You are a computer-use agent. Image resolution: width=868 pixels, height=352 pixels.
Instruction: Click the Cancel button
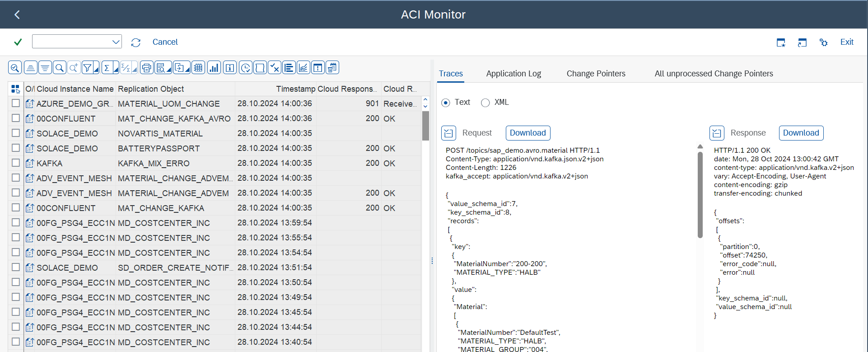(165, 42)
